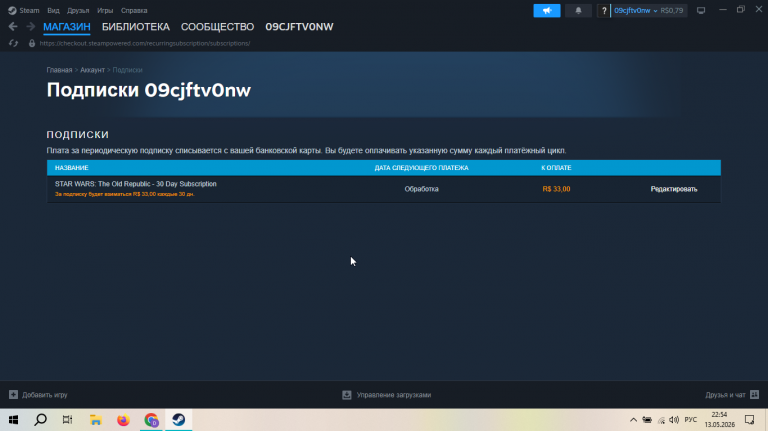Reload the page with refresh icon
This screenshot has height=431, width=768.
click(13, 43)
